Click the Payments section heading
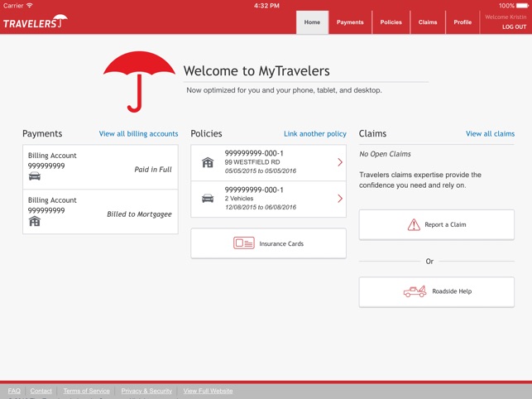This screenshot has height=399, width=532. coord(42,133)
